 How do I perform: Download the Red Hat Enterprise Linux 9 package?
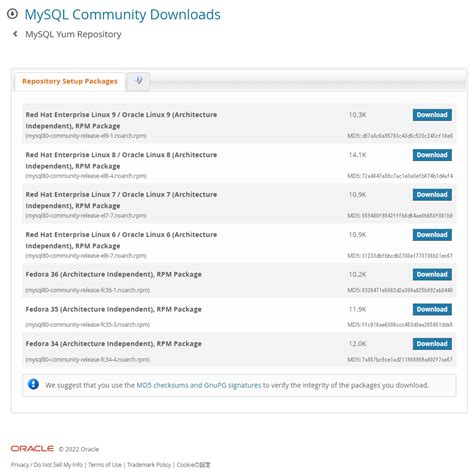tap(432, 115)
